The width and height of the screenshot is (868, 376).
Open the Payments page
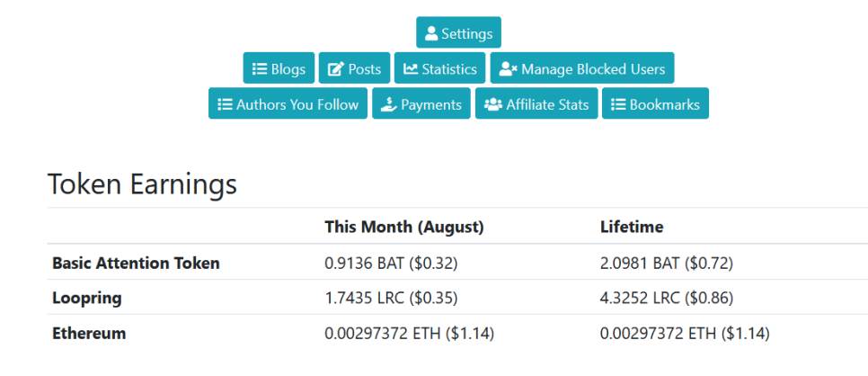click(x=421, y=103)
